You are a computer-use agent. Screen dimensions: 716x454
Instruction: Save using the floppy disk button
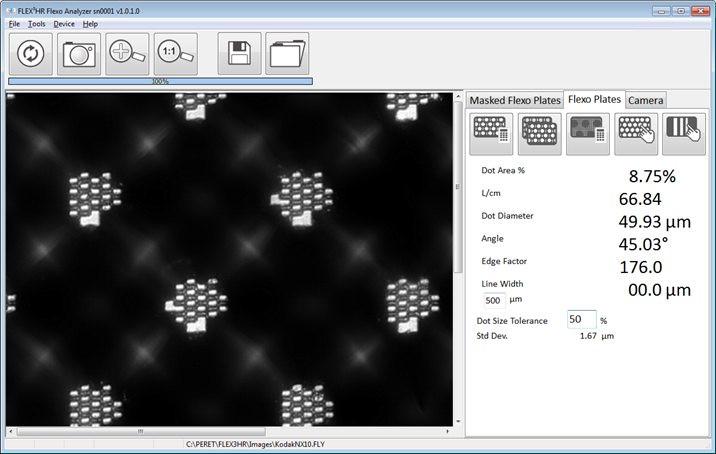(240, 53)
